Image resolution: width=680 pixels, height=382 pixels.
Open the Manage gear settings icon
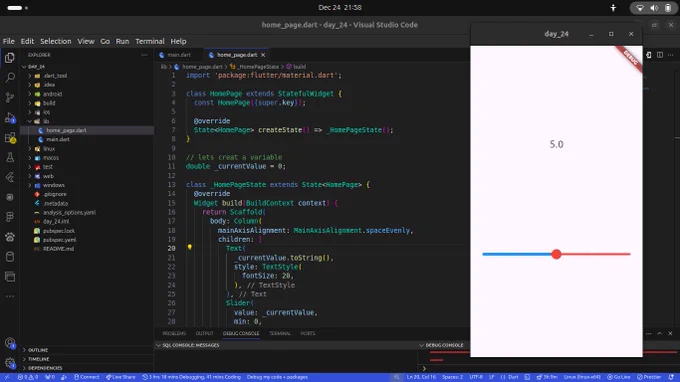[10, 363]
